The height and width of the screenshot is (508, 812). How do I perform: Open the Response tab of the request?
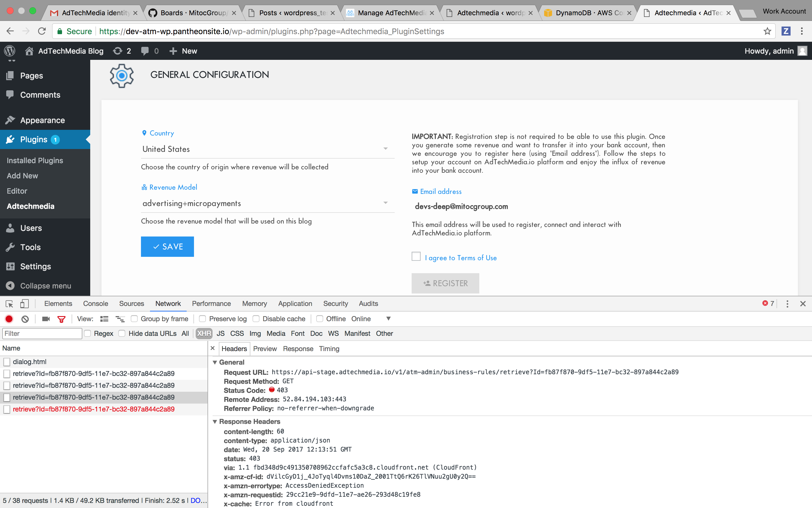click(298, 349)
